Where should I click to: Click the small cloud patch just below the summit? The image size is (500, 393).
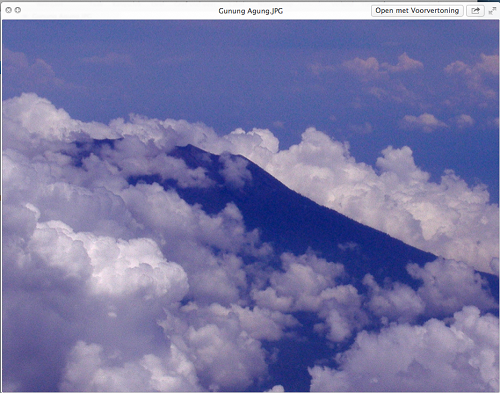click(x=234, y=170)
